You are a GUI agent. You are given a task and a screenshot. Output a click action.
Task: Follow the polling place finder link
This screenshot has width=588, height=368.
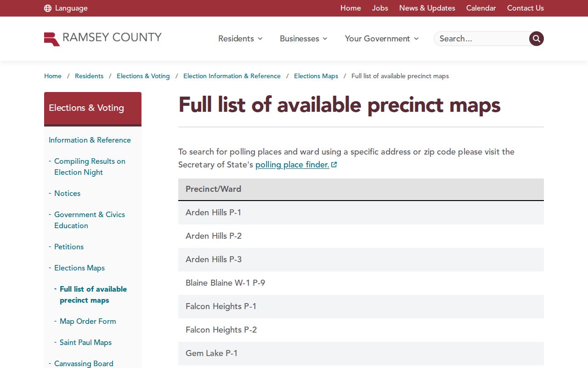tap(292, 165)
